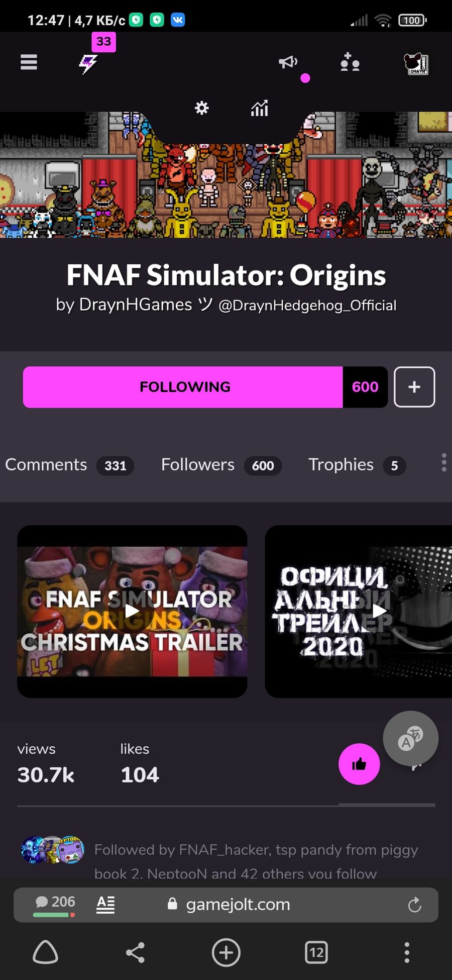
Task: Switch to the Comments tab
Action: coord(69,465)
